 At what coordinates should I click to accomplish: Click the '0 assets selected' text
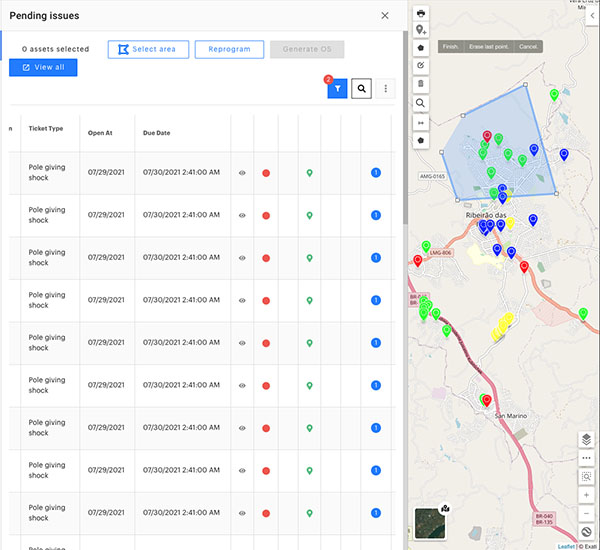tap(55, 49)
